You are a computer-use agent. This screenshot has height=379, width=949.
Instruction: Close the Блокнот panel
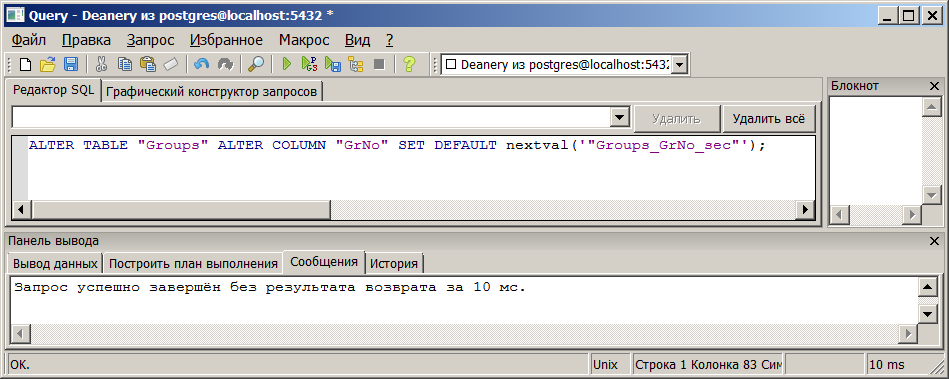click(x=934, y=86)
